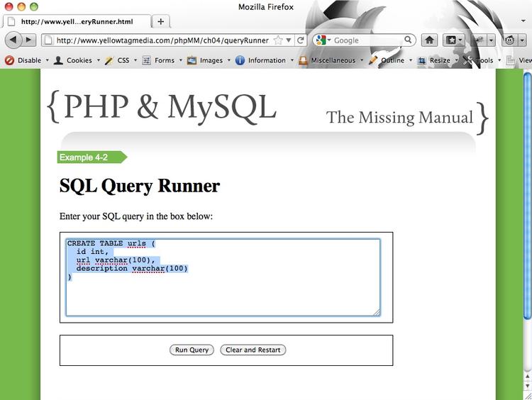Click the monkey face Greasemonkey icon
The height and width of the screenshot is (400, 532).
[509, 40]
